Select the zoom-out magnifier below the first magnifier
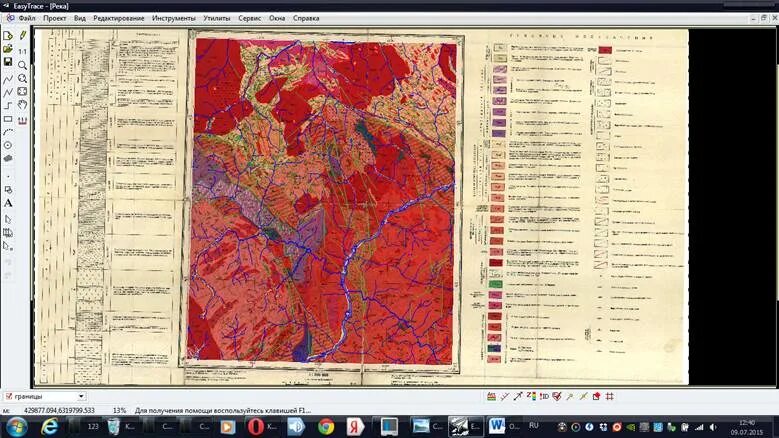Image resolution: width=779 pixels, height=438 pixels. pos(22,78)
